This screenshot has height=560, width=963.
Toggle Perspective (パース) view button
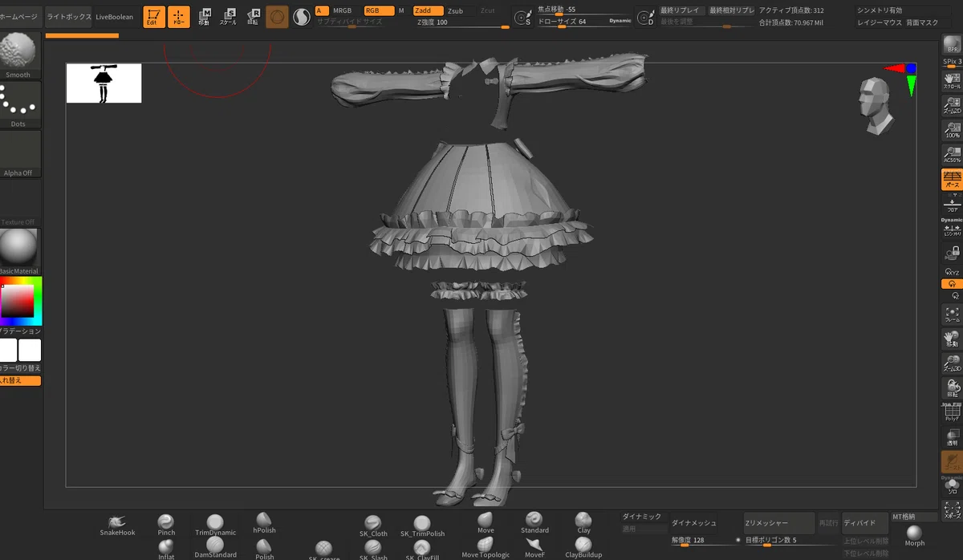point(952,179)
